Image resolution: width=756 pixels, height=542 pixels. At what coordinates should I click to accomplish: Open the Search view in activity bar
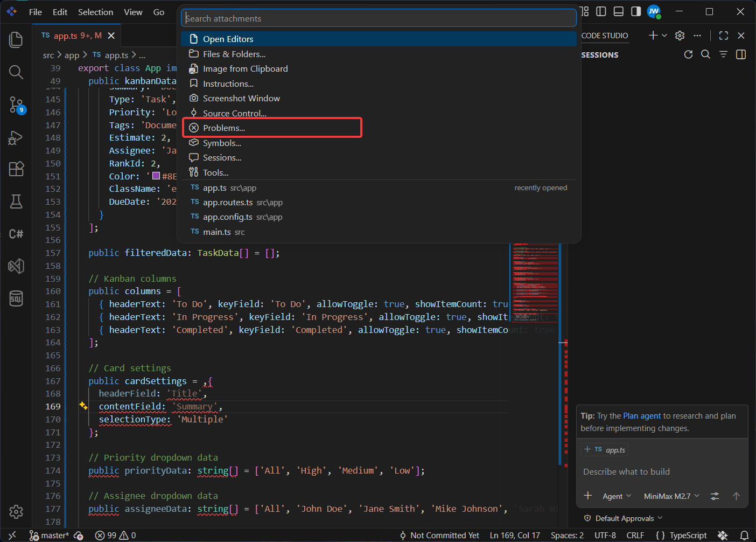16,72
